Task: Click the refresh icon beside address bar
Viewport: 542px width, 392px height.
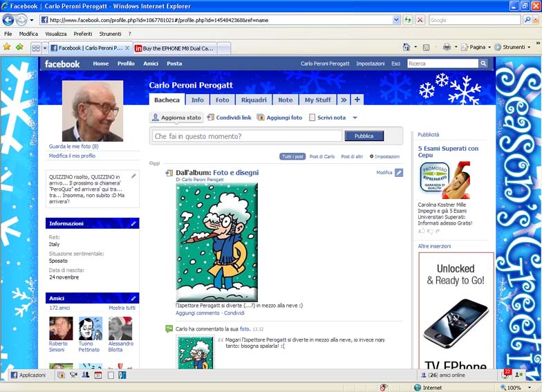Action: coord(408,20)
